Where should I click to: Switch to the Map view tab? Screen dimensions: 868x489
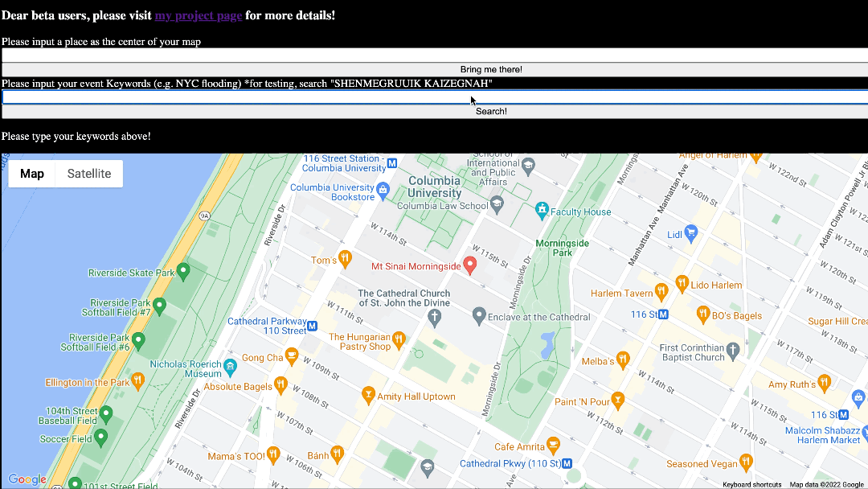[32, 174]
